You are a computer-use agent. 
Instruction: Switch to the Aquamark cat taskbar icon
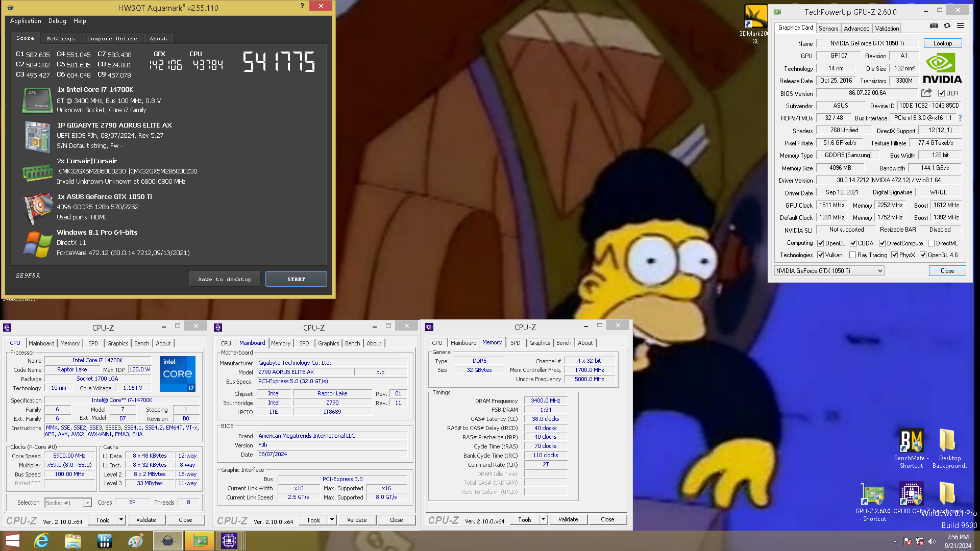pyautogui.click(x=167, y=541)
